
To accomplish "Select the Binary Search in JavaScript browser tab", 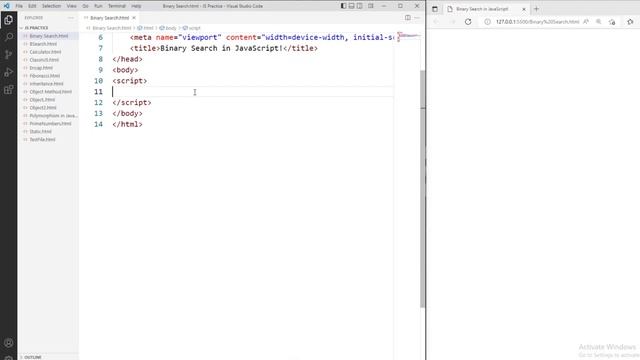I will (482, 9).
